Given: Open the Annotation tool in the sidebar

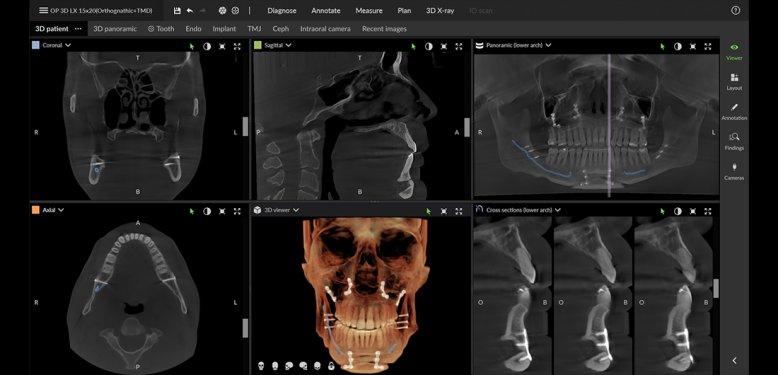Looking at the screenshot, I should (734, 112).
